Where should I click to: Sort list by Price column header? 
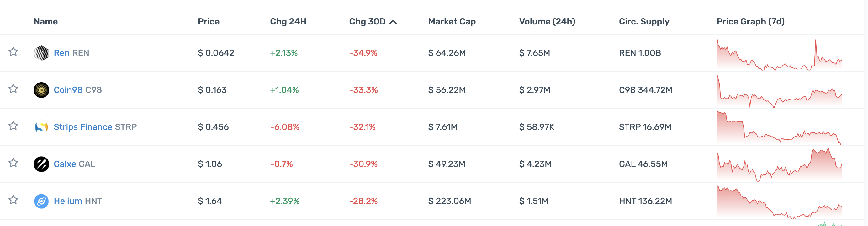coord(208,22)
